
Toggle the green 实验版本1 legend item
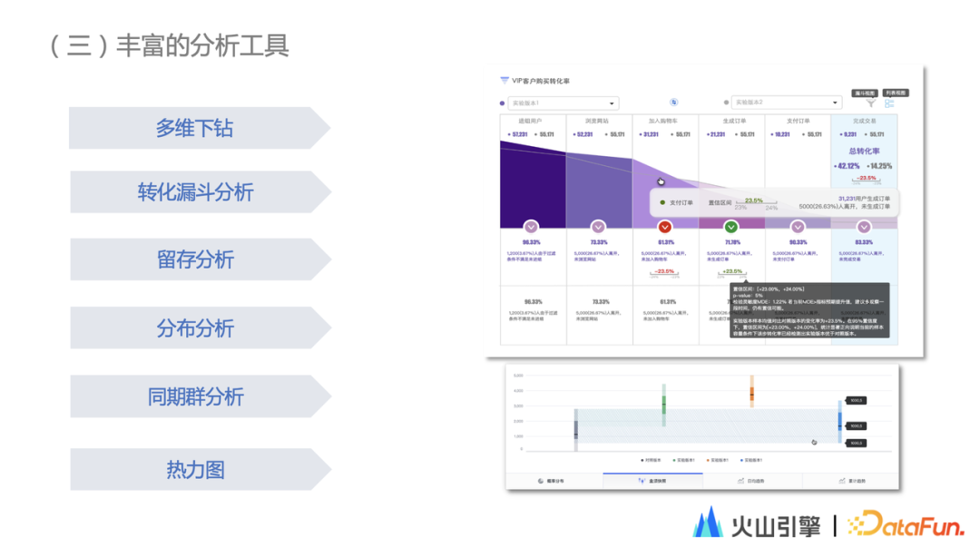[684, 460]
